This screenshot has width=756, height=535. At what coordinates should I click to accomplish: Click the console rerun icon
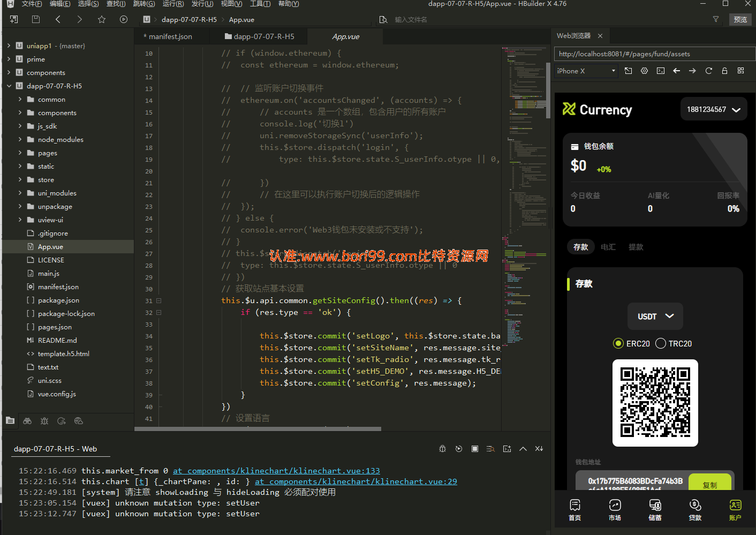click(x=459, y=449)
